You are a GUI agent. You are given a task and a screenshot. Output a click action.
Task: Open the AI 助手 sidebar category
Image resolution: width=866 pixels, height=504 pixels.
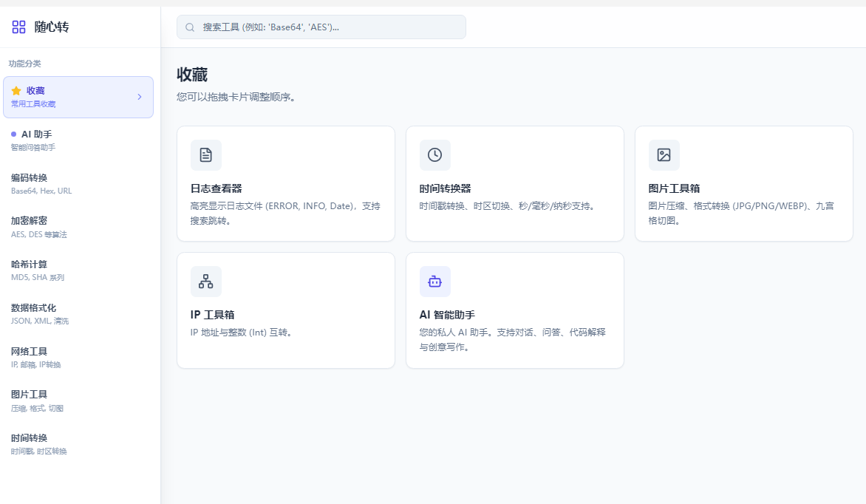click(x=36, y=134)
